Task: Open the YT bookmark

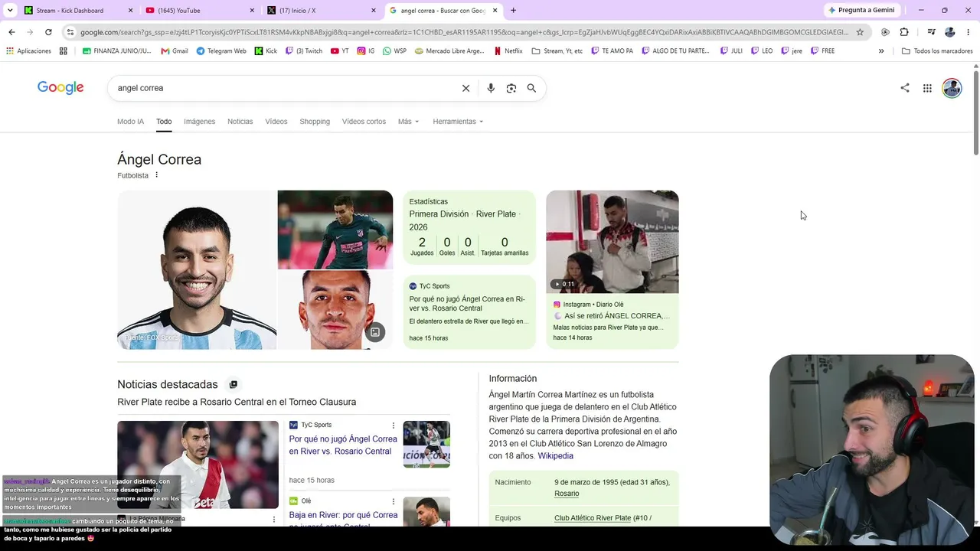Action: pyautogui.click(x=340, y=51)
